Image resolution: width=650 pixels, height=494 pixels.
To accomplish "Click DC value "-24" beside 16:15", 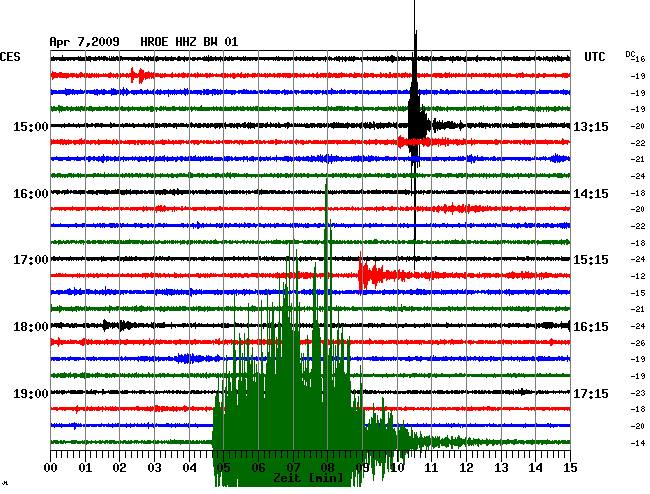I will [638, 326].
